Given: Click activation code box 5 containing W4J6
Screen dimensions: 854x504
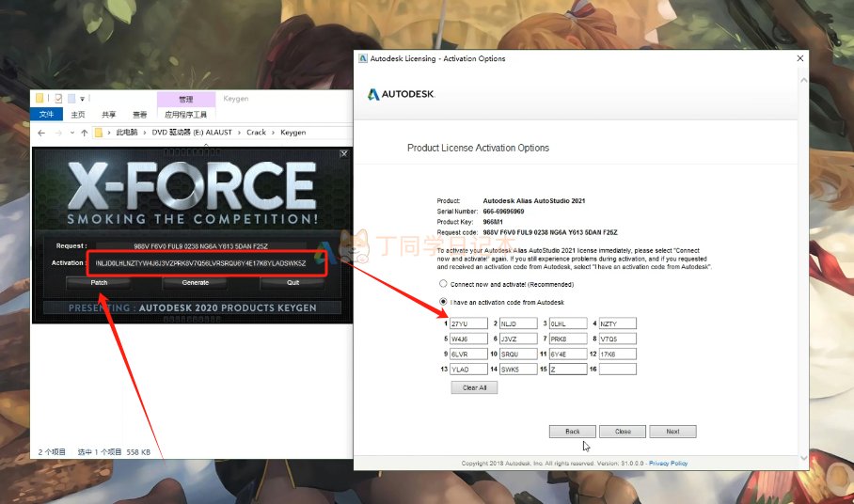Looking at the screenshot, I should pos(468,339).
